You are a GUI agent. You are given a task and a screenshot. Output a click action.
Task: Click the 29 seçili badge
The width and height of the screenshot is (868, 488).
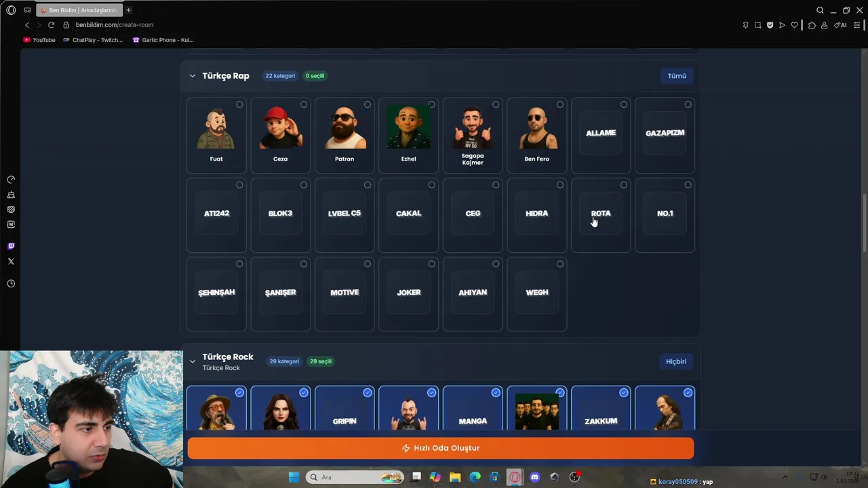tap(321, 361)
